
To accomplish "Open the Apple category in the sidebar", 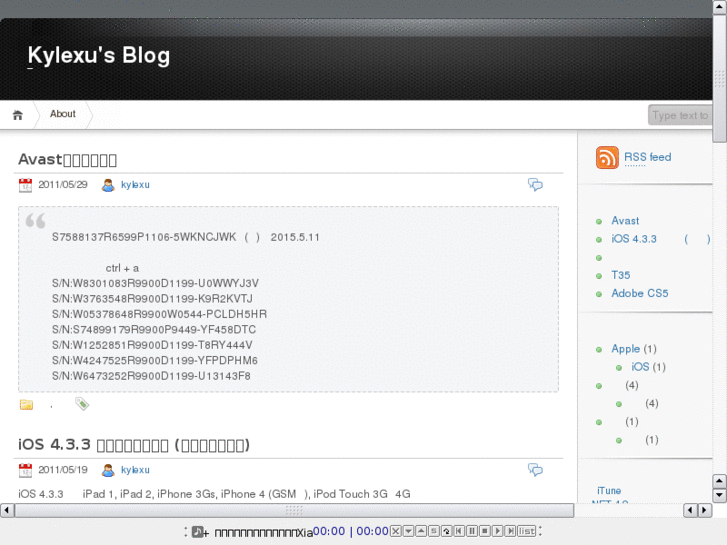I will pyautogui.click(x=625, y=349).
